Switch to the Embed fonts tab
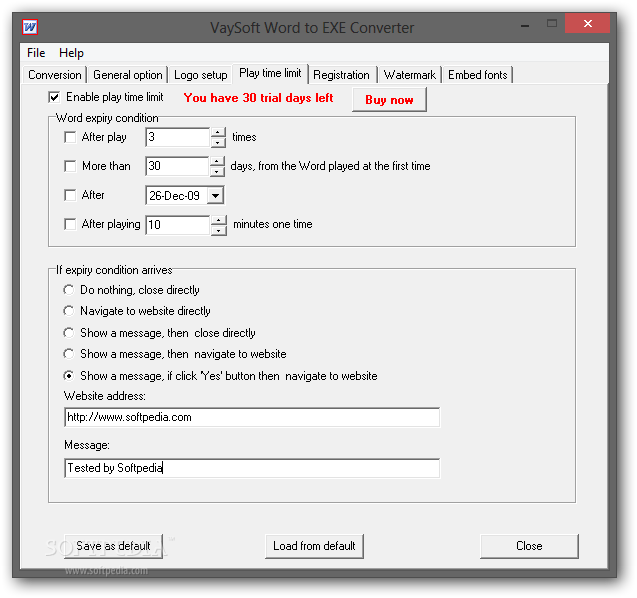 tap(477, 75)
